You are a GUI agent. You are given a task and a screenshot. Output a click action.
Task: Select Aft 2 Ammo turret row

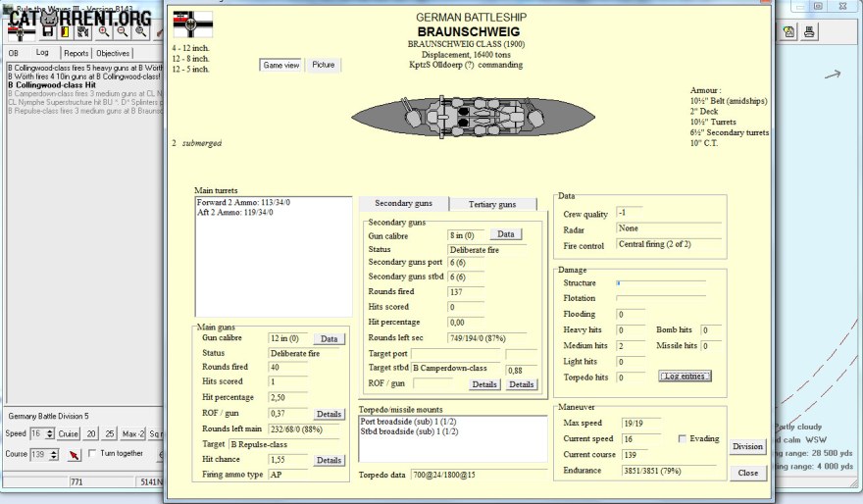(x=273, y=213)
